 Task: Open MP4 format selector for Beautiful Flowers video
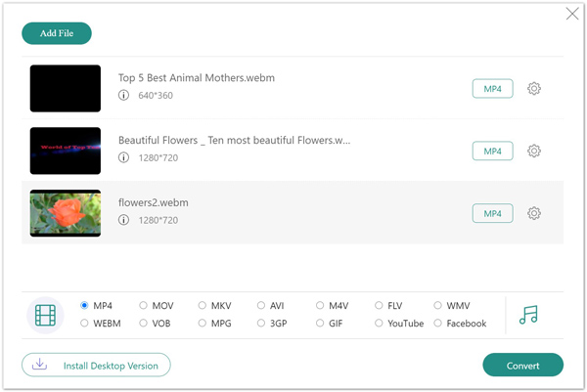(x=492, y=152)
